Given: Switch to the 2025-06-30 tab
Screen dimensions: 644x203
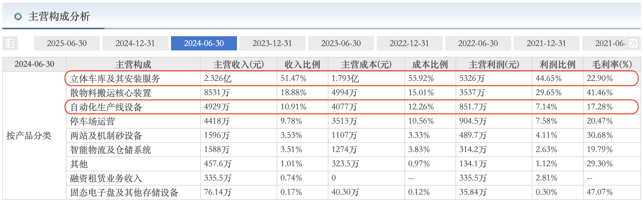Looking at the screenshot, I should tap(67, 43).
